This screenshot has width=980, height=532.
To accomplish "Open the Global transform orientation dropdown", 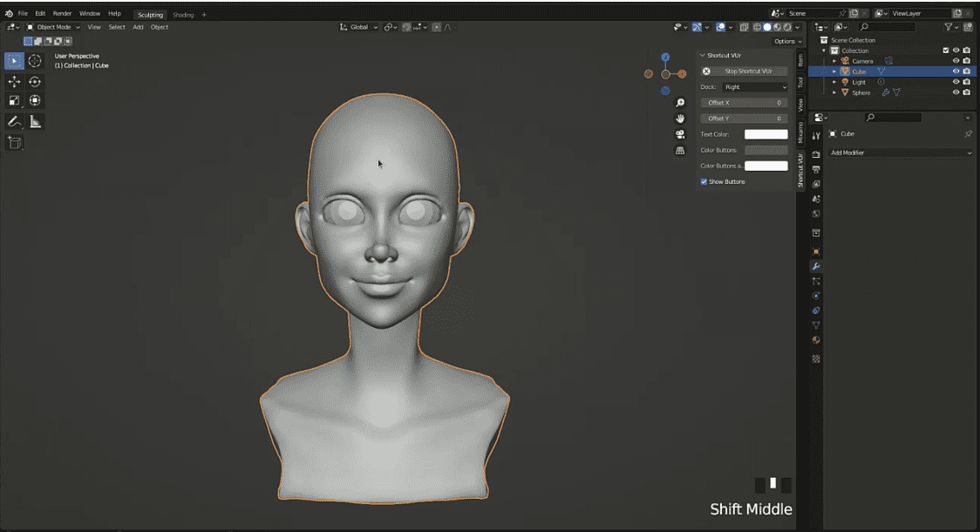I will (357, 27).
